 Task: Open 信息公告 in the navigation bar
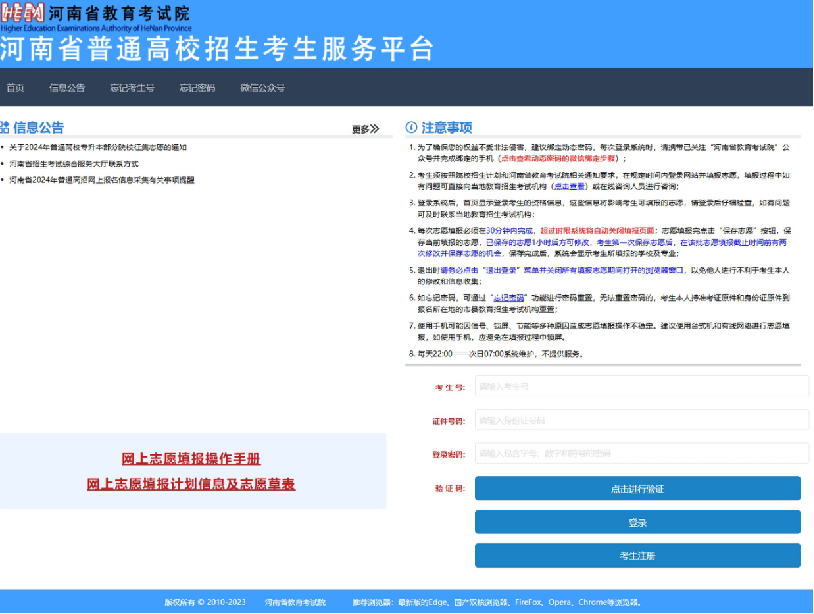coord(67,88)
